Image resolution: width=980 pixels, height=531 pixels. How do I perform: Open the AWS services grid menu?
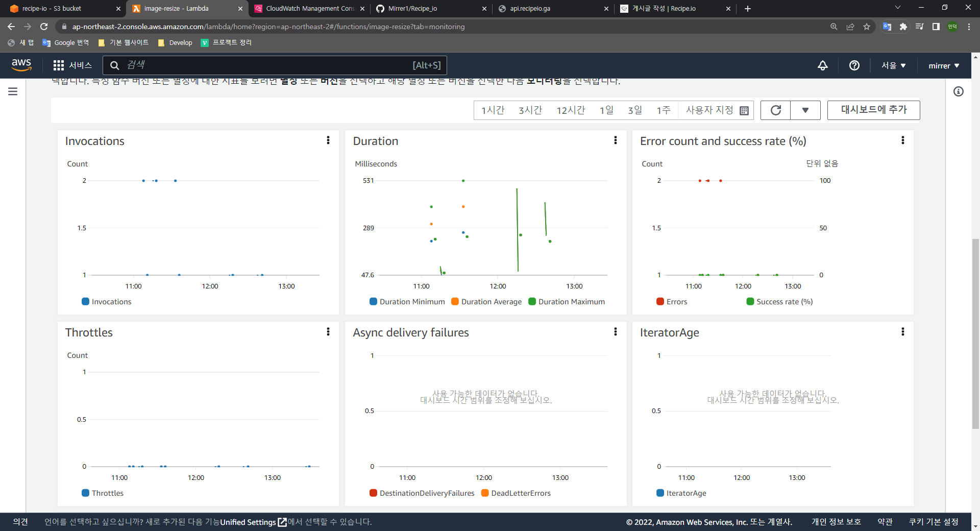pos(58,65)
